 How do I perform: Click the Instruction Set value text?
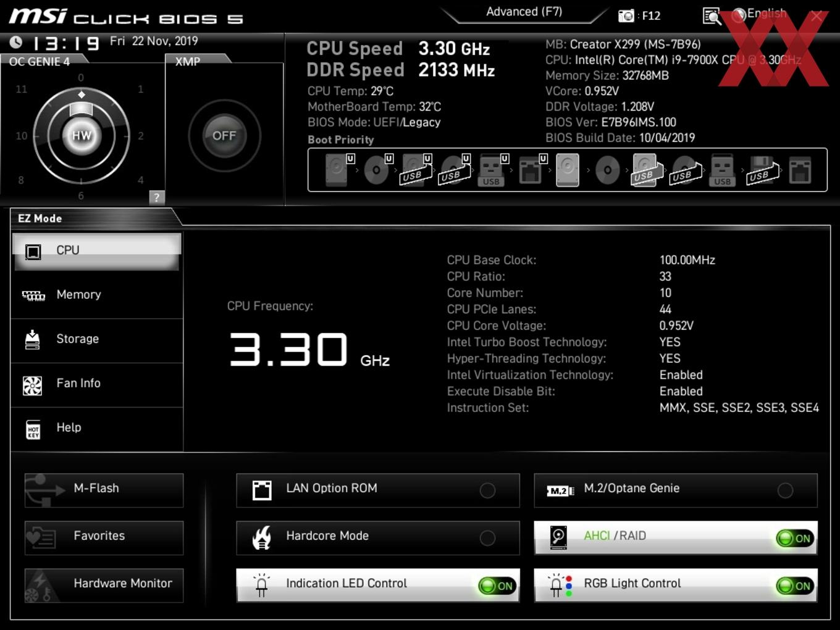(x=739, y=408)
